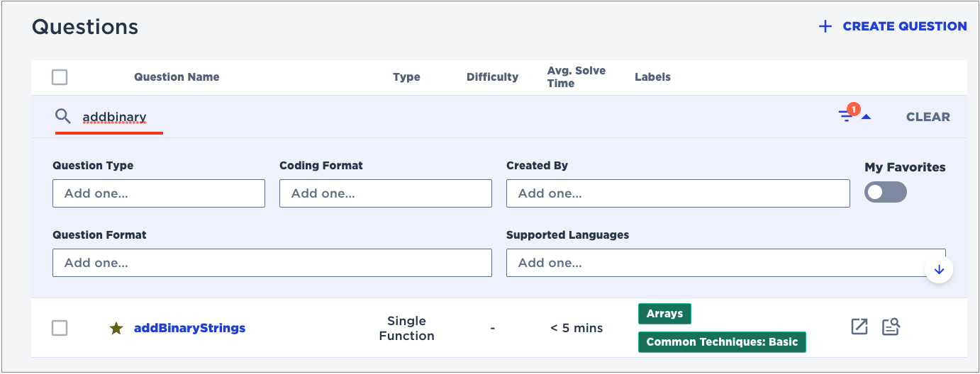Image resolution: width=980 pixels, height=374 pixels.
Task: Click the search magnifier icon
Action: 63,116
